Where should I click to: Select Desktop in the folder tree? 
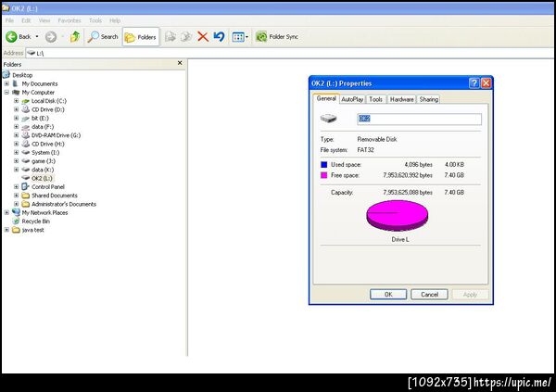click(x=22, y=75)
